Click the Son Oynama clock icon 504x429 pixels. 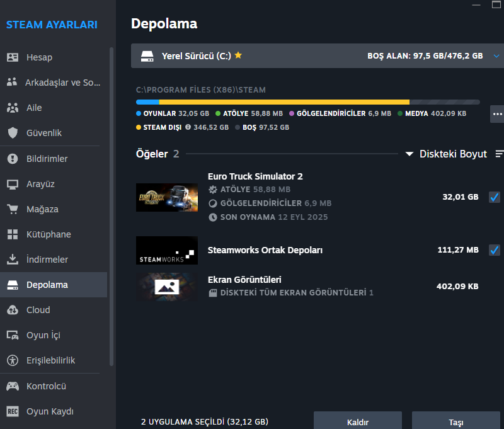click(213, 217)
